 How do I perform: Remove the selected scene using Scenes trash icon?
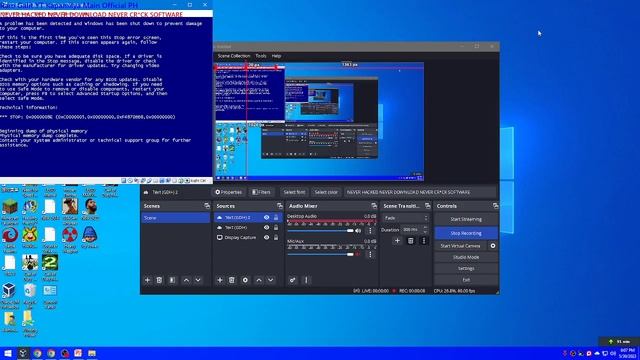point(159,280)
